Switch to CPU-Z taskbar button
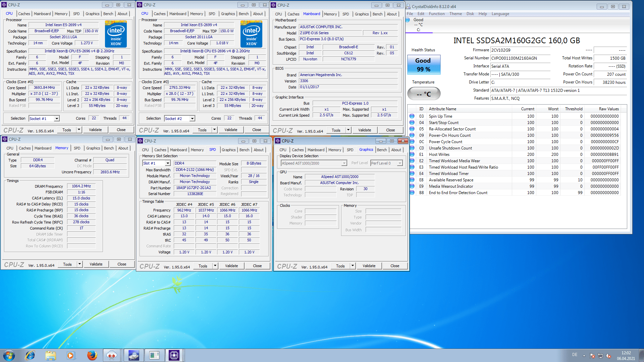 pos(174,355)
